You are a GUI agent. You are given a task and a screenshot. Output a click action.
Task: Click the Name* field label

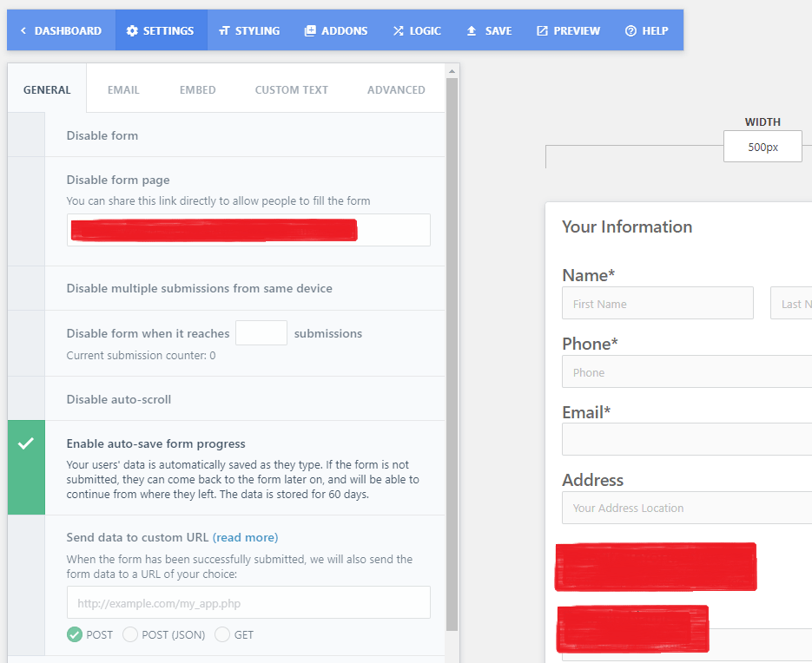click(x=588, y=275)
